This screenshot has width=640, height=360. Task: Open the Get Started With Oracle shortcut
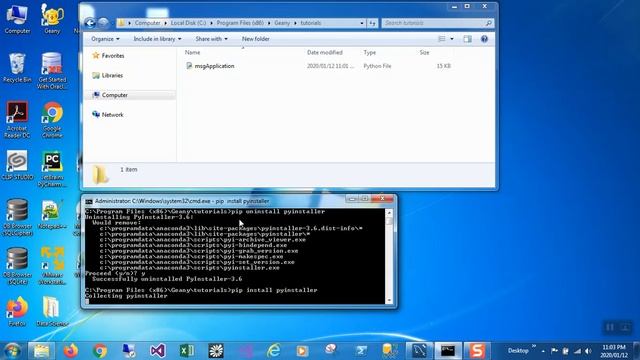coord(52,71)
